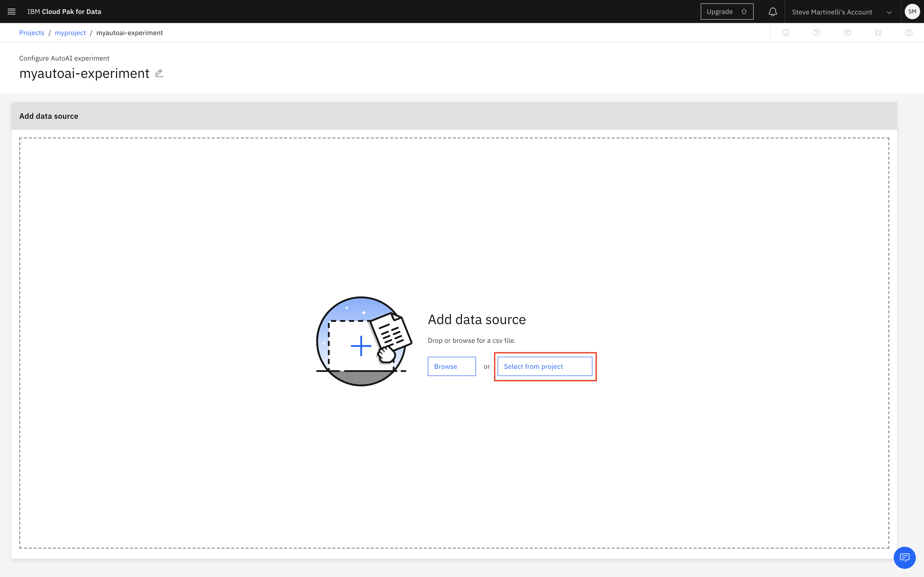Open the chat support bubble

pyautogui.click(x=905, y=558)
